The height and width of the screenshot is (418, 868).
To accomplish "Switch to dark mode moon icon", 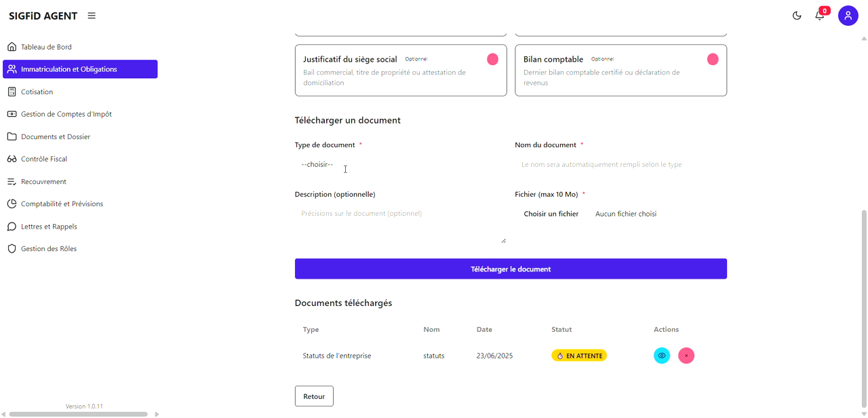I will tap(797, 16).
